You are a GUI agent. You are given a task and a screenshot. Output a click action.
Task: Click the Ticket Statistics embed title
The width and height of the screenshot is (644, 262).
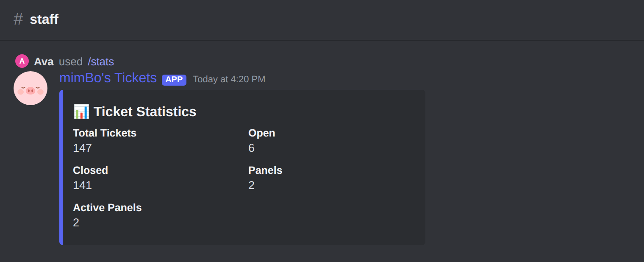(x=145, y=111)
